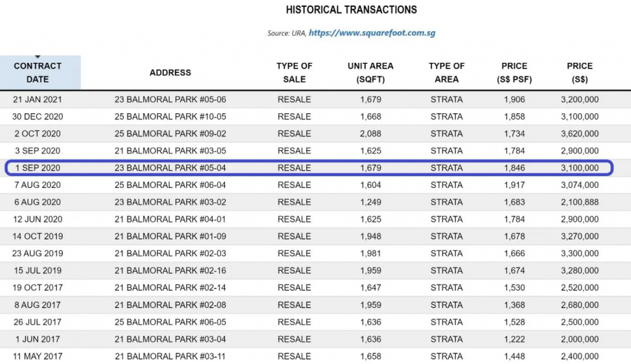Sort by Unit Area (SQFT) header
The height and width of the screenshot is (364, 631).
point(370,73)
